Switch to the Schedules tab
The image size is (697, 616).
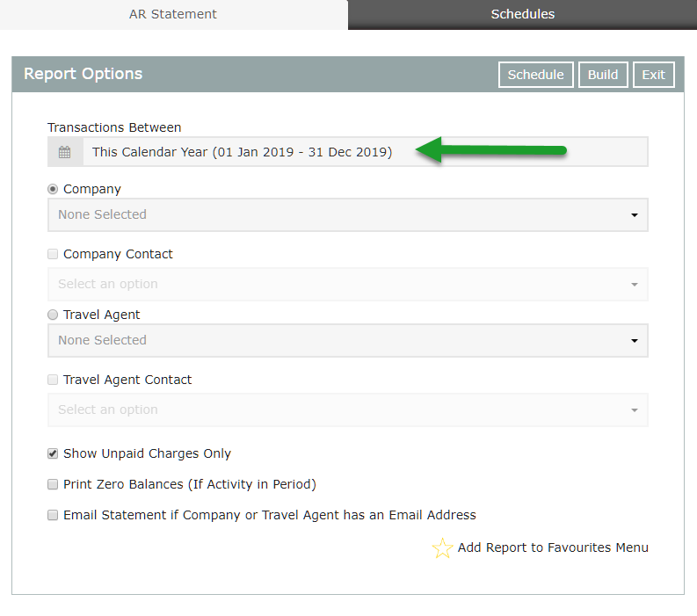522,14
